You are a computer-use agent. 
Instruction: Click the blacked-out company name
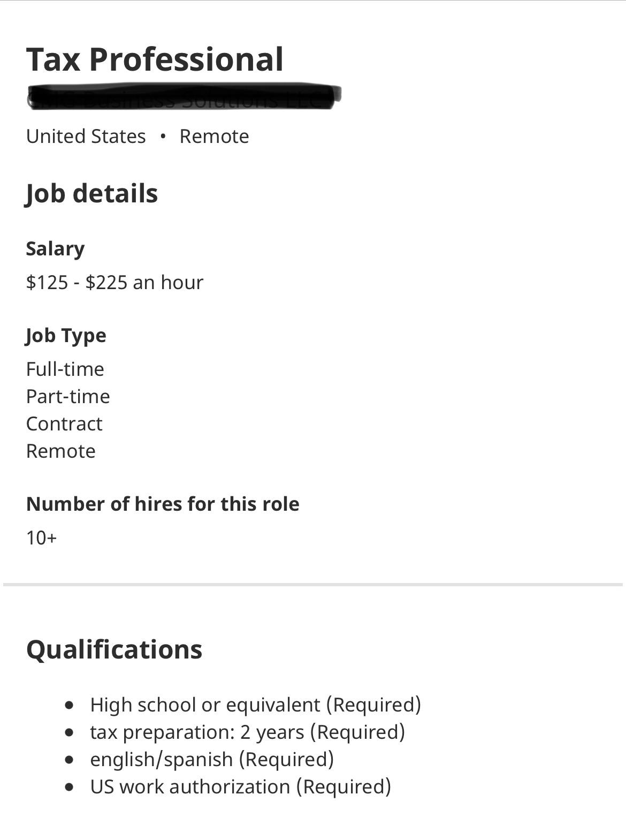pyautogui.click(x=184, y=97)
